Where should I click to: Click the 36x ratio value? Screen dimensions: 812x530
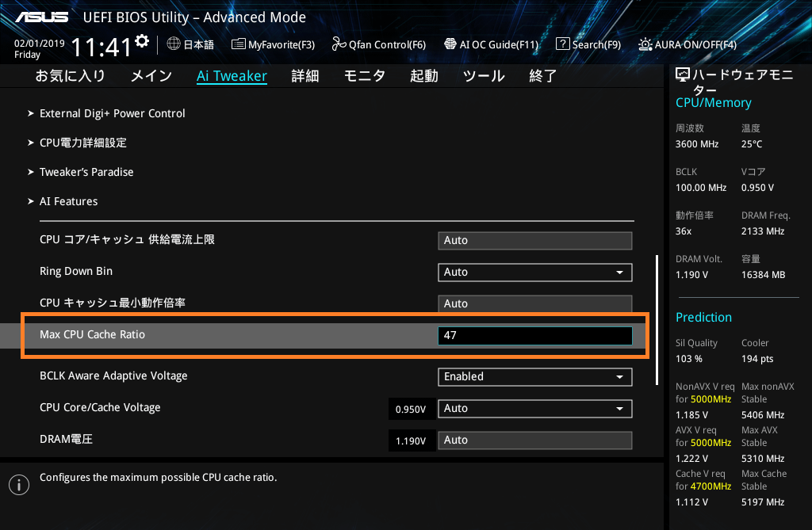pos(684,231)
